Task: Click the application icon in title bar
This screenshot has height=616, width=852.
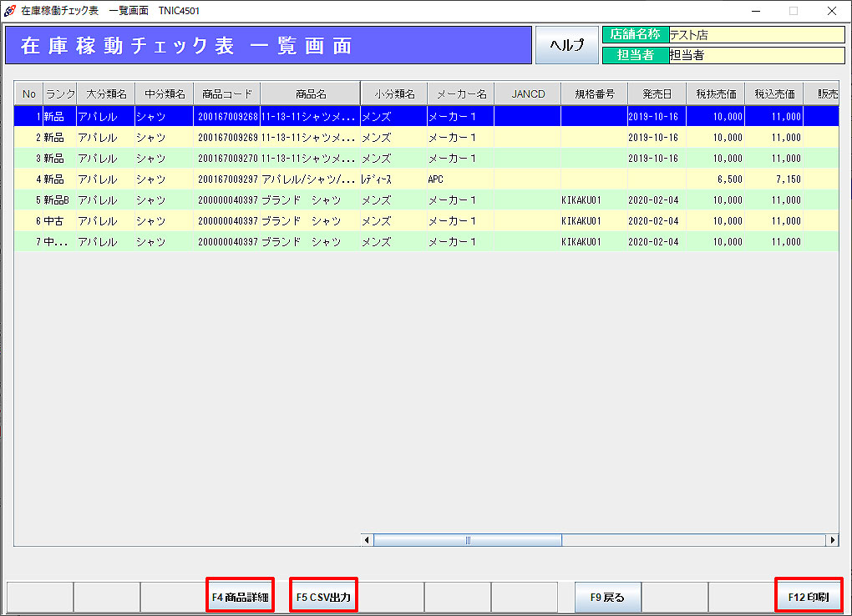Action: coord(10,11)
